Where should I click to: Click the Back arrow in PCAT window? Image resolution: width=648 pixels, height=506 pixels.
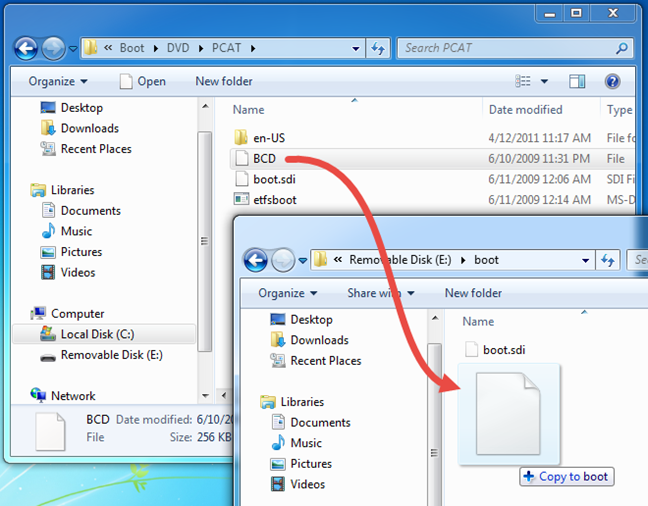point(26,47)
